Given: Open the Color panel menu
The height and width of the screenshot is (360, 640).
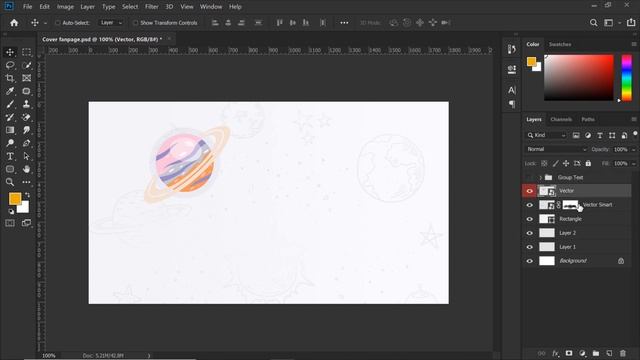Looking at the screenshot, I should [x=634, y=44].
